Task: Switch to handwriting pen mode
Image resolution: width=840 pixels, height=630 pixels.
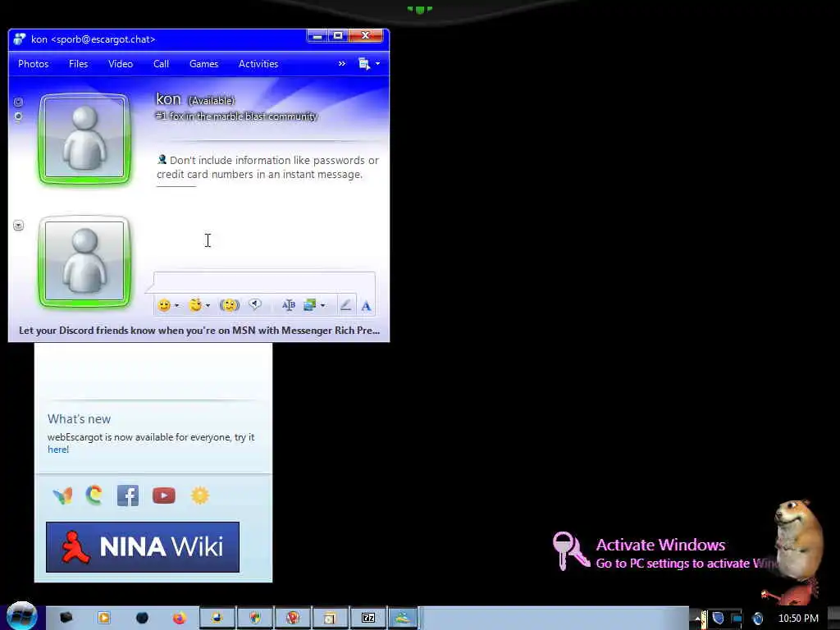Action: (345, 305)
